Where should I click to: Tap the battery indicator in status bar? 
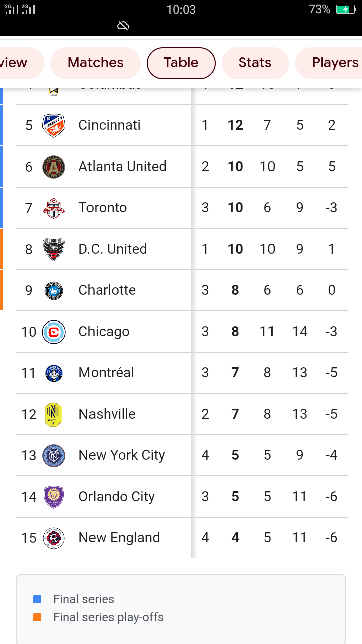click(x=346, y=9)
